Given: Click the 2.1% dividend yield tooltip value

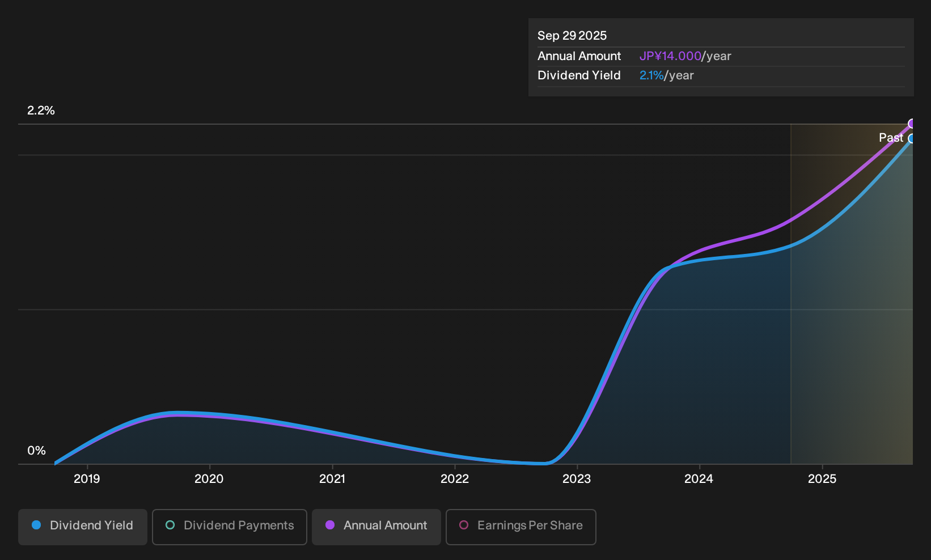Looking at the screenshot, I should (x=651, y=75).
